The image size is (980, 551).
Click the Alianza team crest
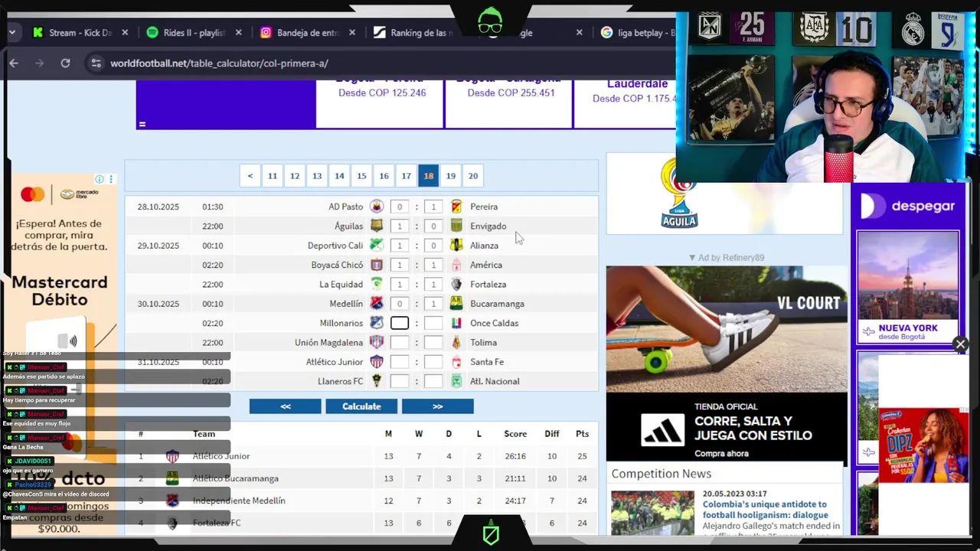tap(456, 245)
